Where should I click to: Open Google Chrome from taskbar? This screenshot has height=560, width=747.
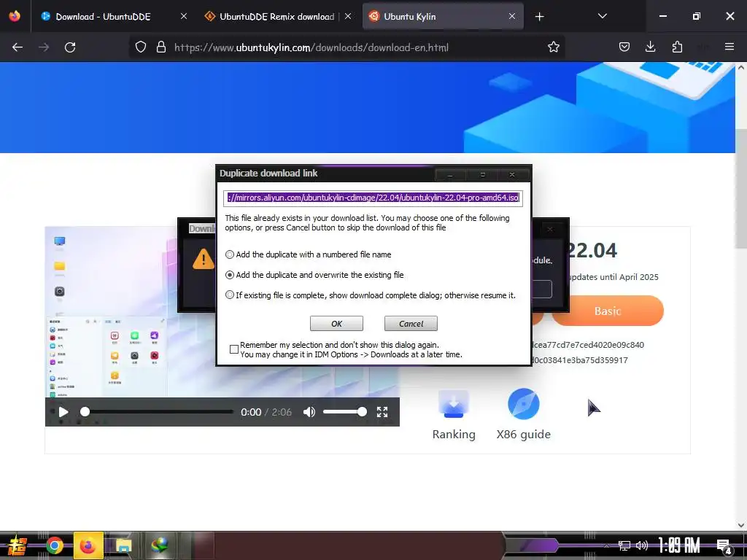pyautogui.click(x=54, y=545)
